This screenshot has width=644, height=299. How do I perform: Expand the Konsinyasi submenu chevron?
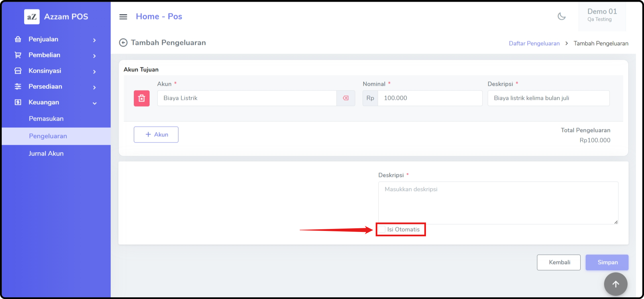point(94,72)
